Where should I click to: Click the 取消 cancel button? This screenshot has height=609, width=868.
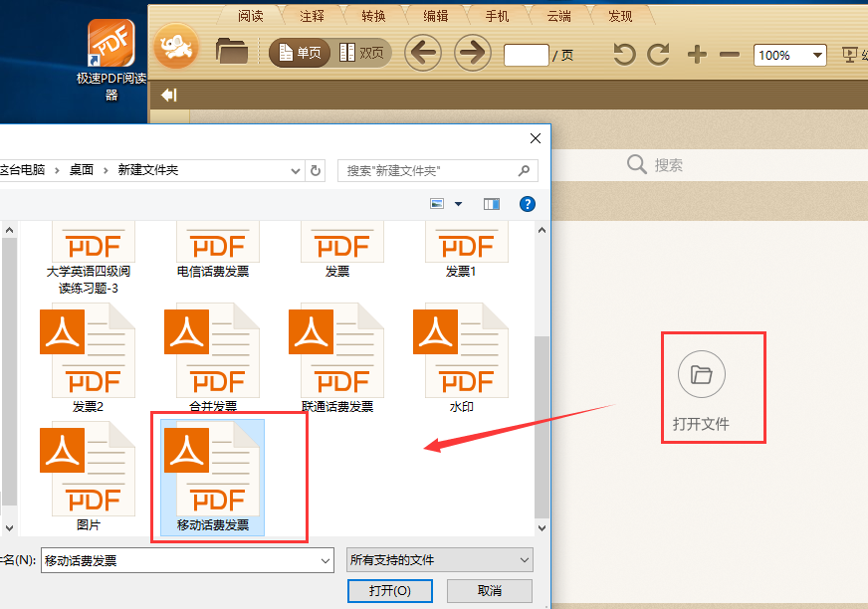click(x=489, y=590)
